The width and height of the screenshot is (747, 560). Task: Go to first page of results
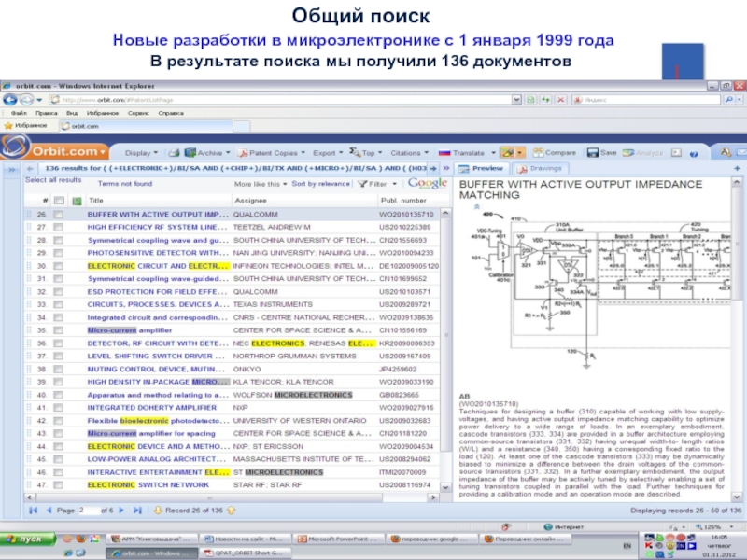pos(33,511)
